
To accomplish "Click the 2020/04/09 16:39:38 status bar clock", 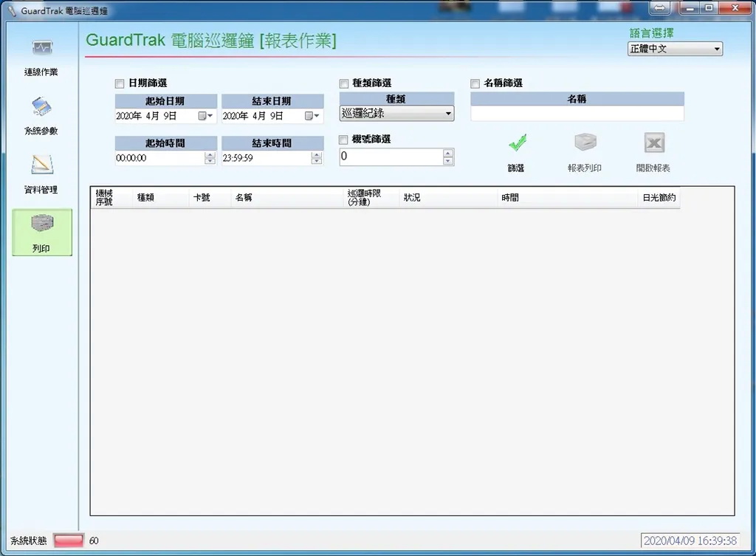I will [690, 540].
